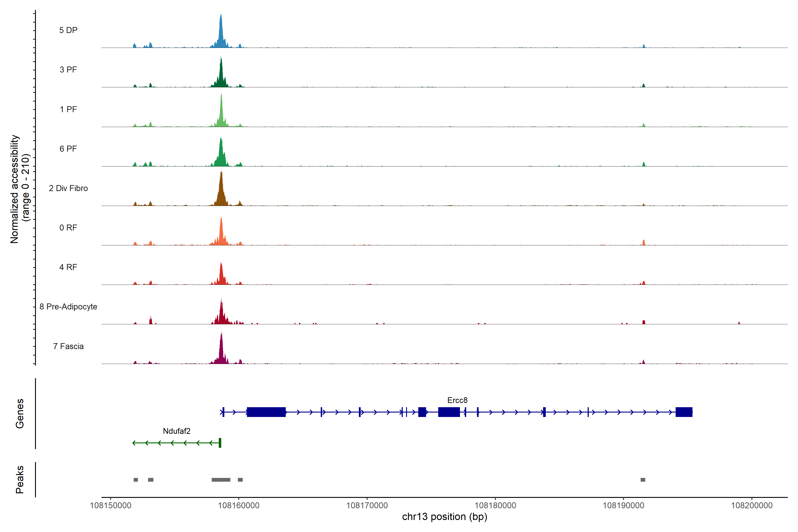
Task: Click the 108160000 x-axis tick label
Action: (x=239, y=506)
